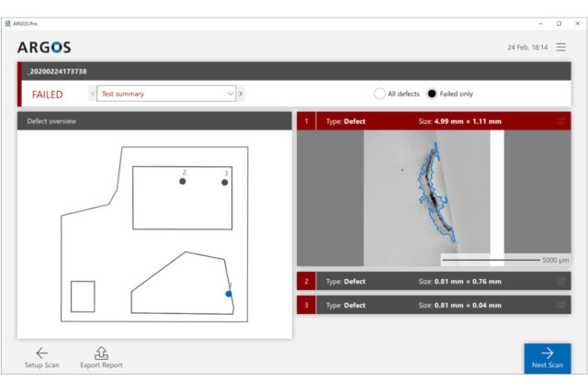Click the defect 1 microscope image
588x392 pixels.
434,198
